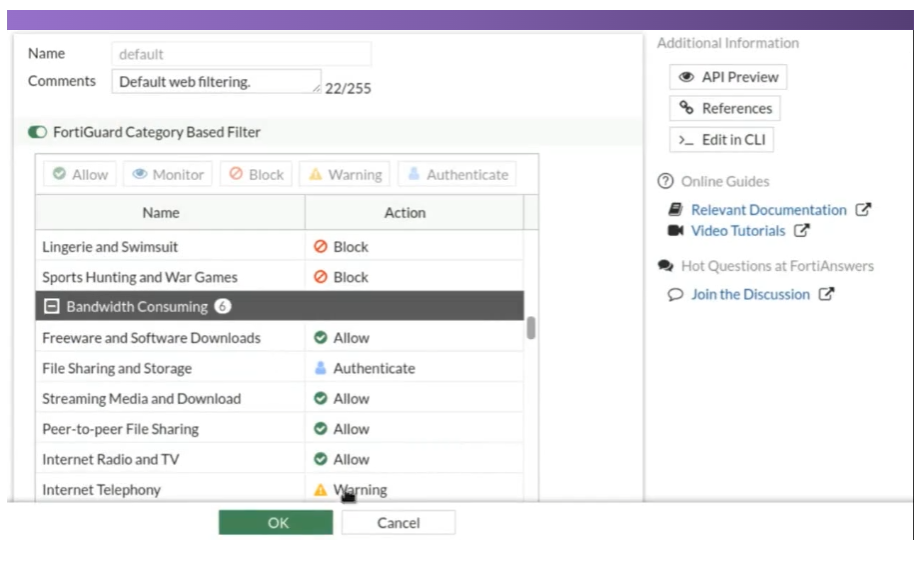The height and width of the screenshot is (578, 920).
Task: Click the speech bubble icon by Join the Discussion
Action: pos(675,294)
